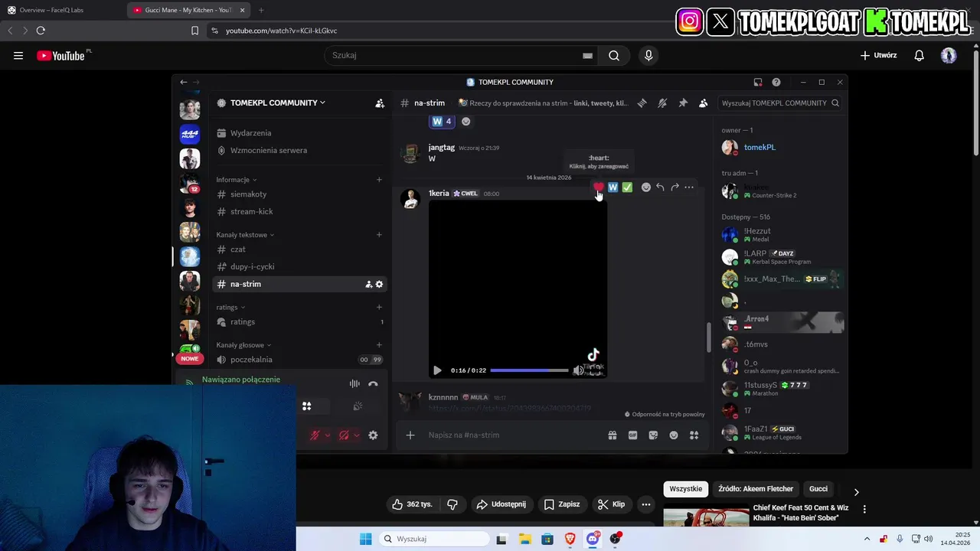Open soundboard in voice panel

(x=357, y=406)
